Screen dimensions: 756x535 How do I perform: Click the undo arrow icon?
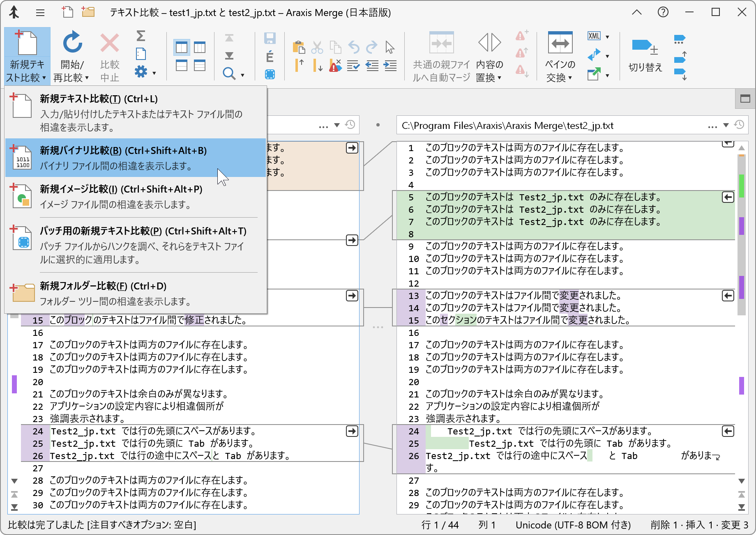coord(354,47)
